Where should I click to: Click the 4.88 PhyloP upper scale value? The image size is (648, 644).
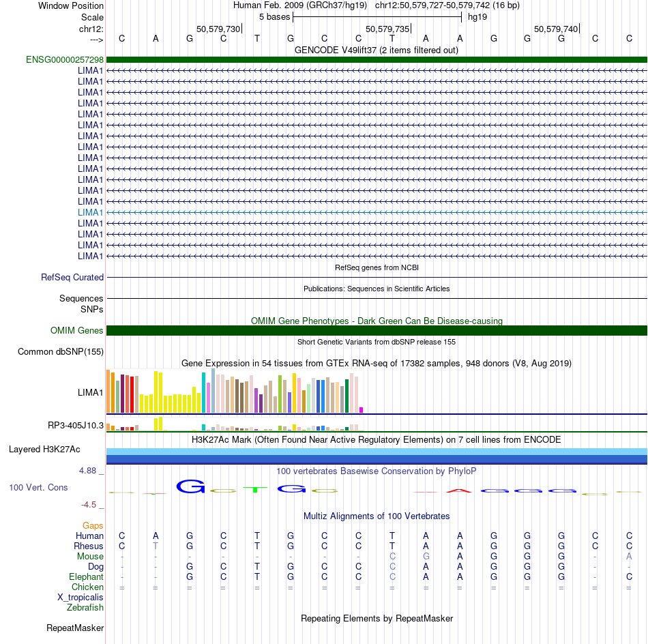click(87, 471)
